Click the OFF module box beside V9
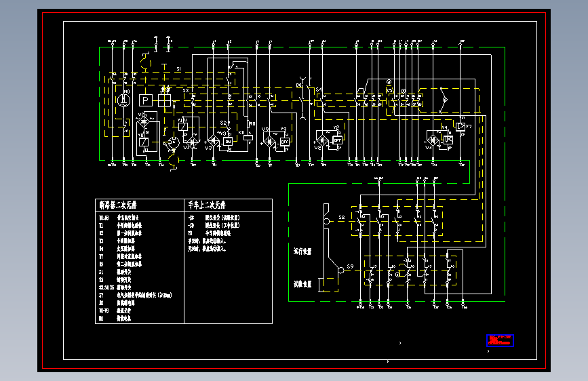Viewport: 588px width, 381px height. coord(285,142)
